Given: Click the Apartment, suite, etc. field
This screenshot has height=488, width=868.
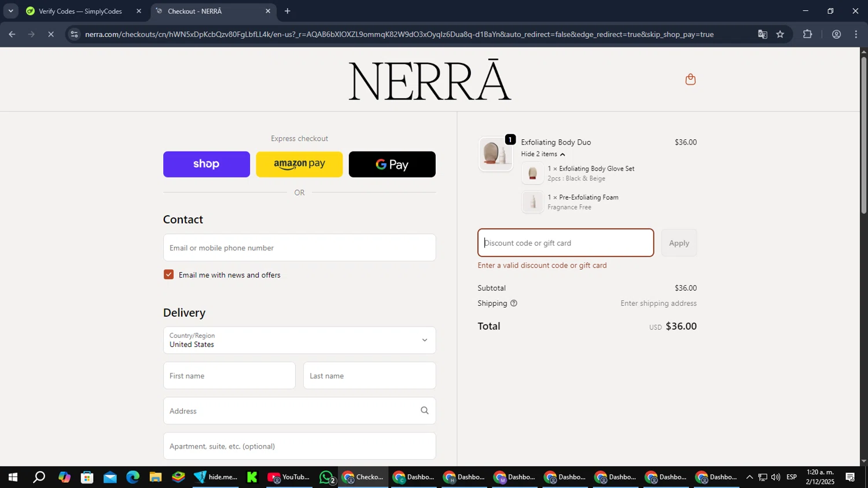Looking at the screenshot, I should point(299,446).
